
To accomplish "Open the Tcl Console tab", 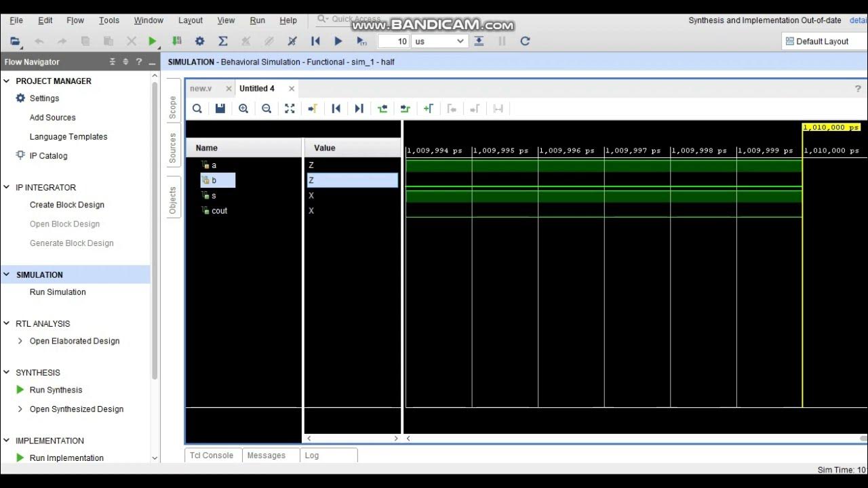I will pyautogui.click(x=211, y=455).
